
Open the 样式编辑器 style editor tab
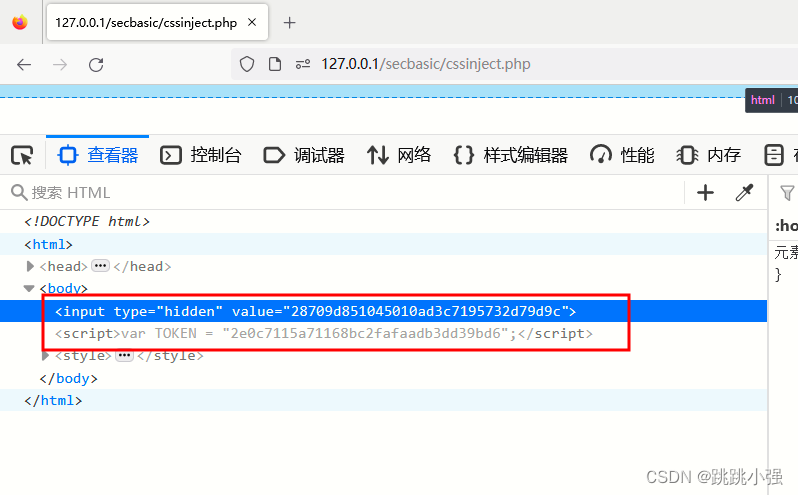(510, 155)
